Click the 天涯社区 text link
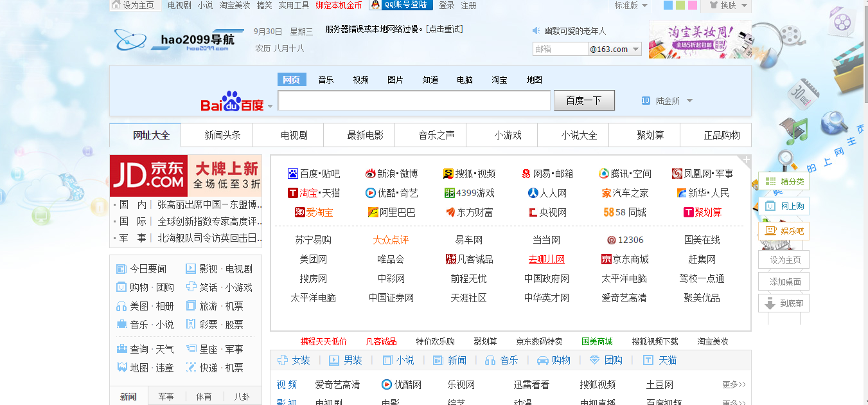Screen dimensions: 868x405 [468, 298]
